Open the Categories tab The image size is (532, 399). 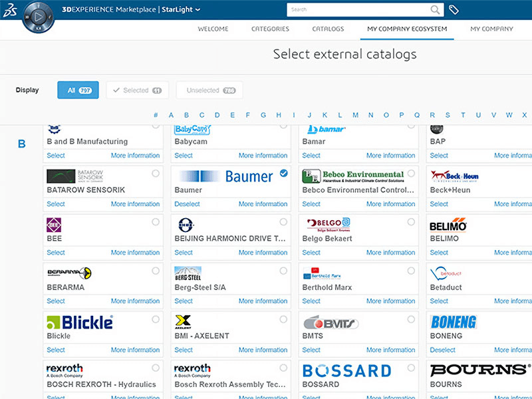tap(270, 29)
